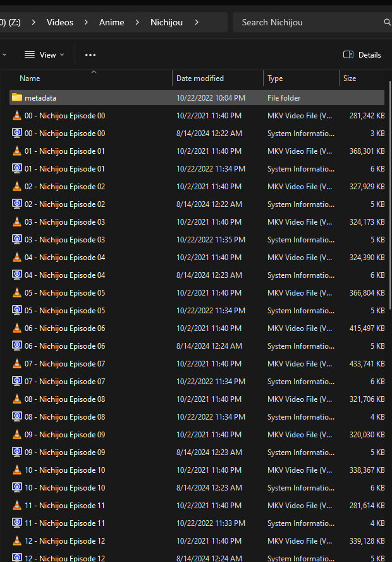Expand breadcrumb chevron after Videos

click(86, 22)
